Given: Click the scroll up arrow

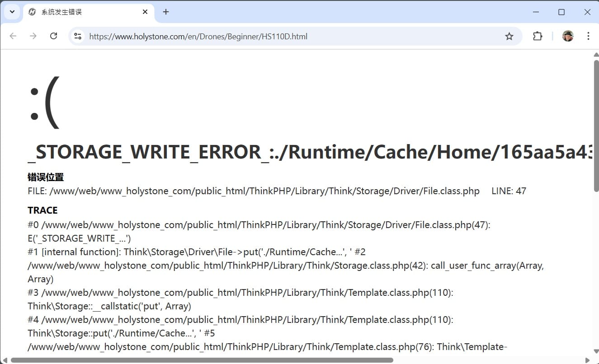Looking at the screenshot, I should point(596,54).
